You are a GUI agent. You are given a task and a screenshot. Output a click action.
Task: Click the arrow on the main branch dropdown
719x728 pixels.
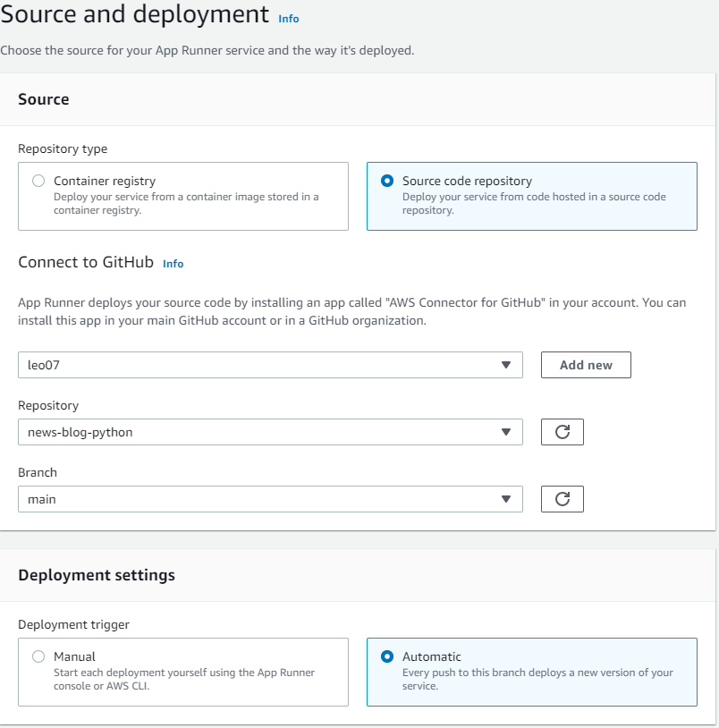[506, 499]
